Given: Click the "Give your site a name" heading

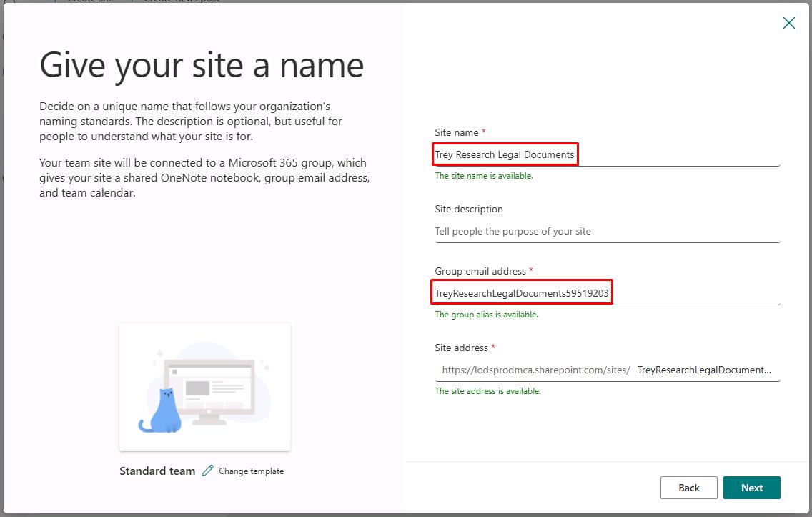Looking at the screenshot, I should [202, 66].
